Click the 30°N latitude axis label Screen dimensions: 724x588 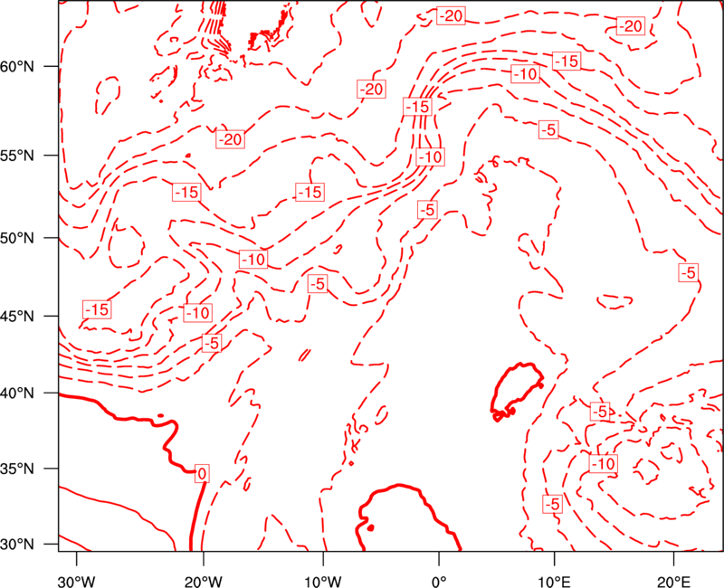pos(17,545)
